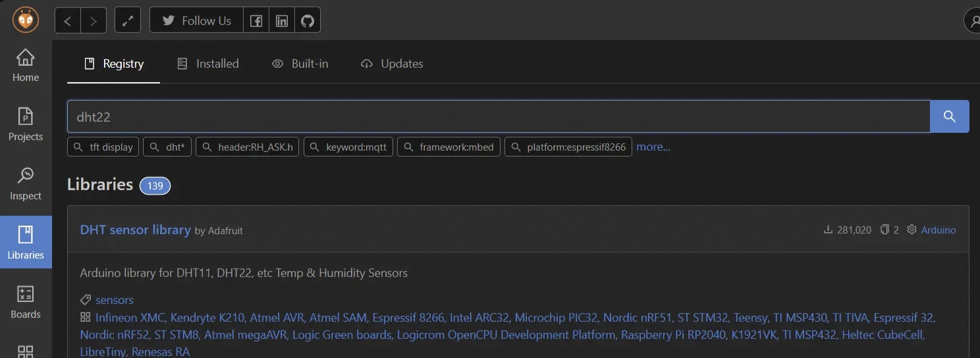
Task: Open the Espressif 8266 platform link
Action: (x=408, y=317)
